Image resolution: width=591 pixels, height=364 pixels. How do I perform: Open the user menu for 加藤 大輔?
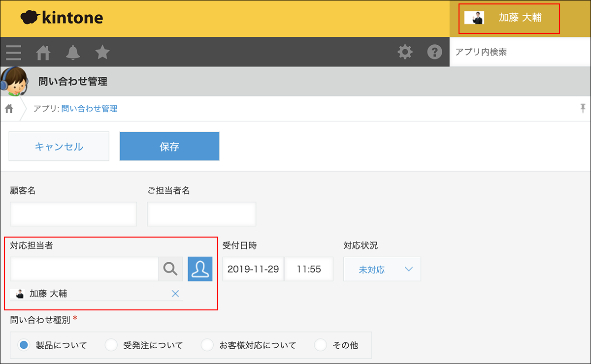509,18
